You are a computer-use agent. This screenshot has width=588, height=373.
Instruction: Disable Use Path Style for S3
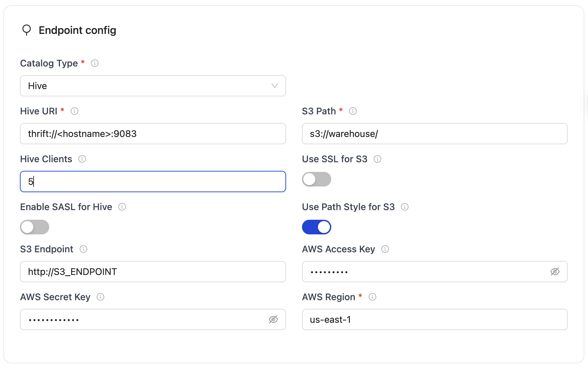click(x=316, y=227)
